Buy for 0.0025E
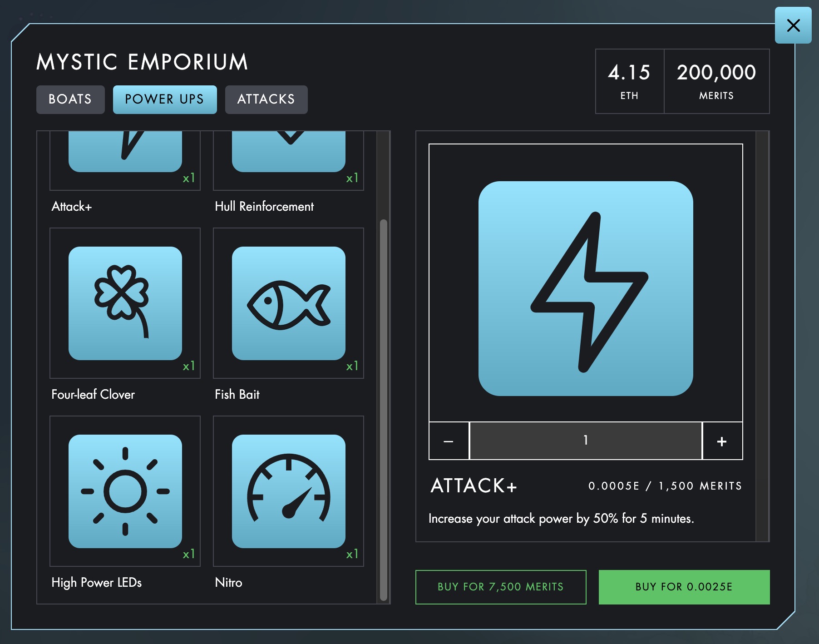 [x=684, y=587]
